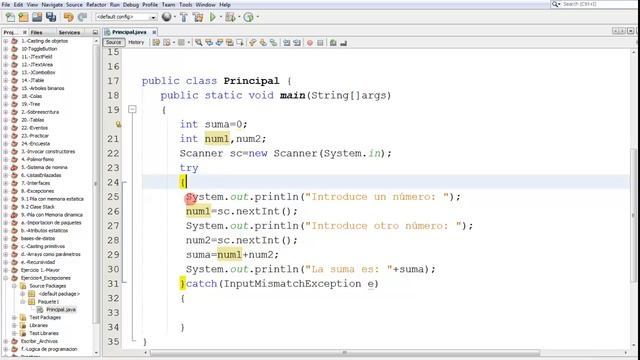Viewport: 640px width, 360px height.
Task: Click the New Project toolbar icon
Action: (x=24, y=17)
